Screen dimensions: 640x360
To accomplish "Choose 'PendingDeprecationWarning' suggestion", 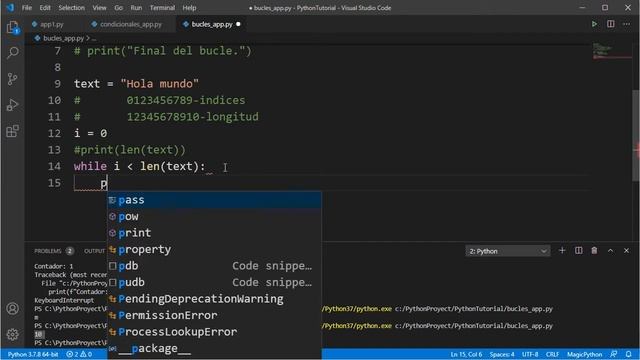I will (214, 299).
